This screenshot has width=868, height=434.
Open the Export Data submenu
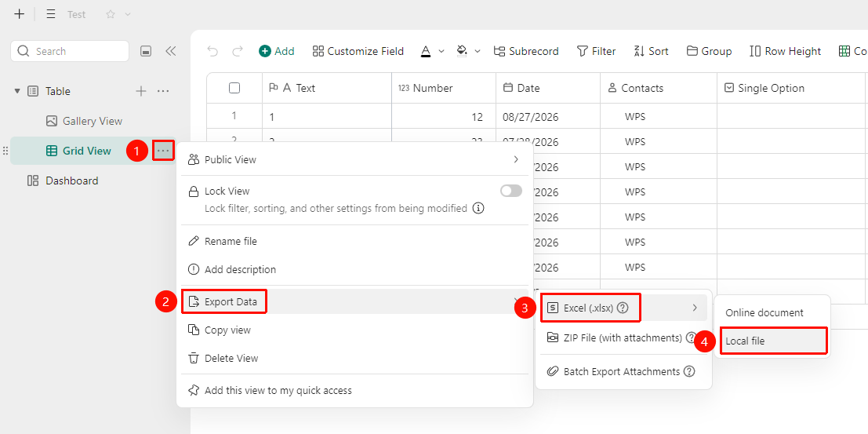click(x=354, y=301)
